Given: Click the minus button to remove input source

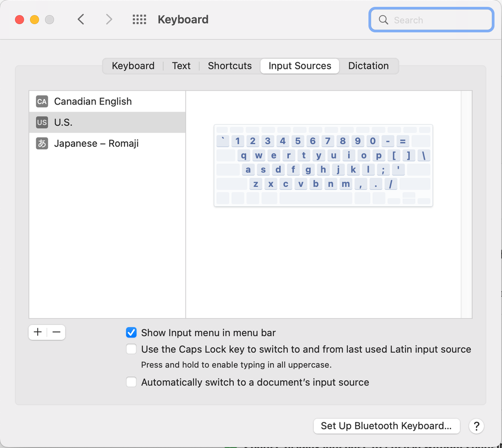Looking at the screenshot, I should point(56,332).
